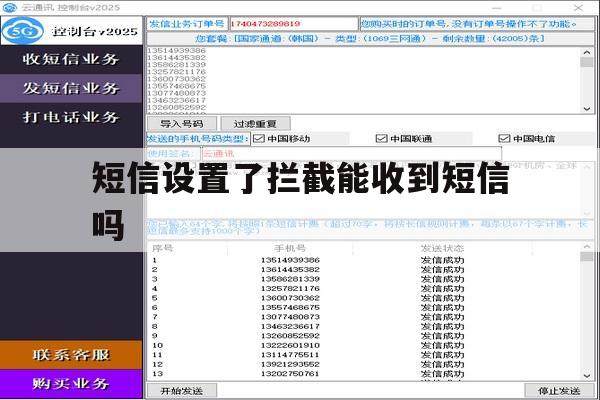This screenshot has width=600, height=400.
Task: Select table row number 13260852592
Action: [290, 336]
